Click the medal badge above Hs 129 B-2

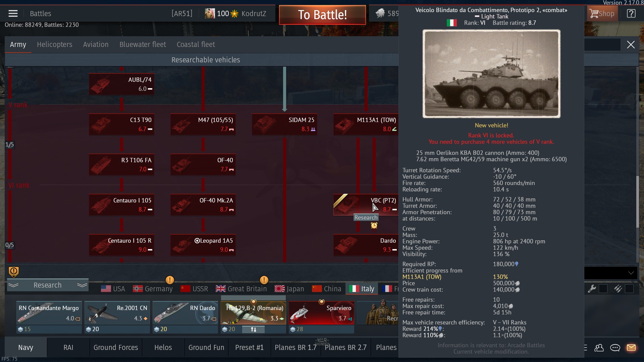point(254,302)
